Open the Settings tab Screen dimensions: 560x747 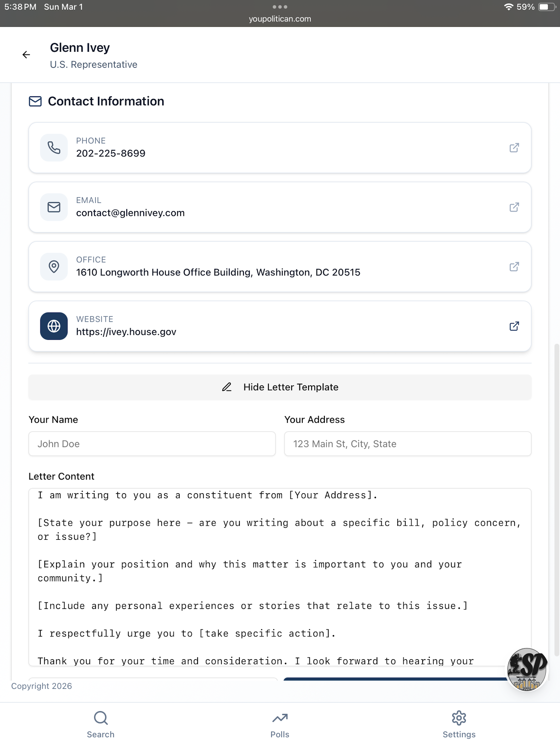[x=459, y=725]
